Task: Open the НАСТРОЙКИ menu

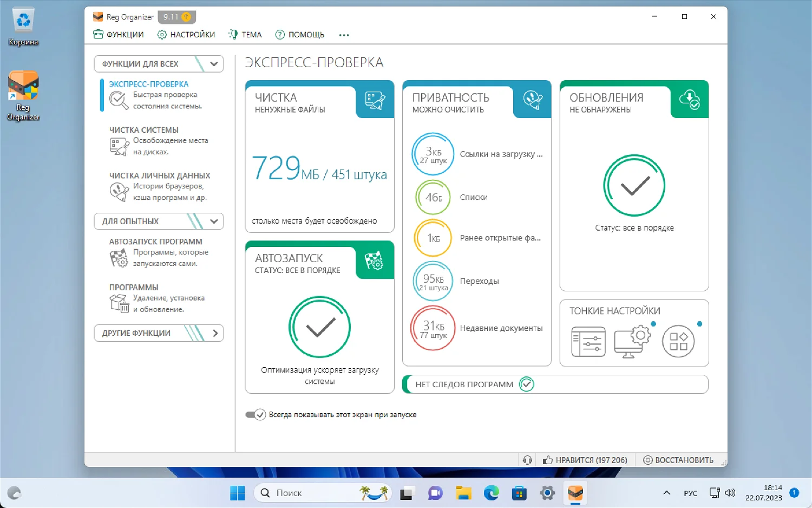Action: click(x=186, y=35)
